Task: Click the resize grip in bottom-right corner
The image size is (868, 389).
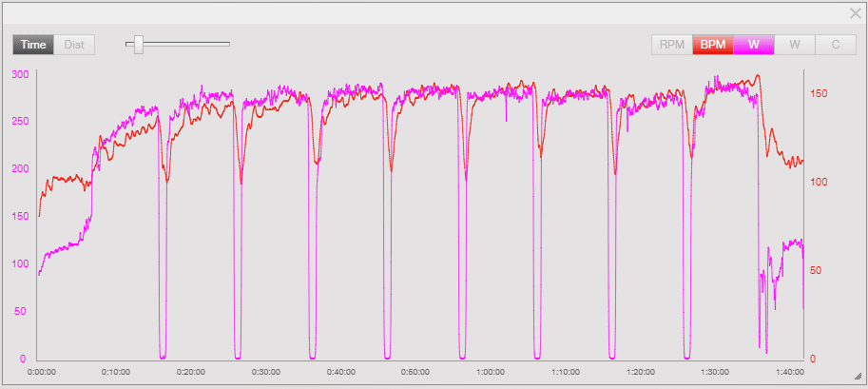Action: pos(857,376)
